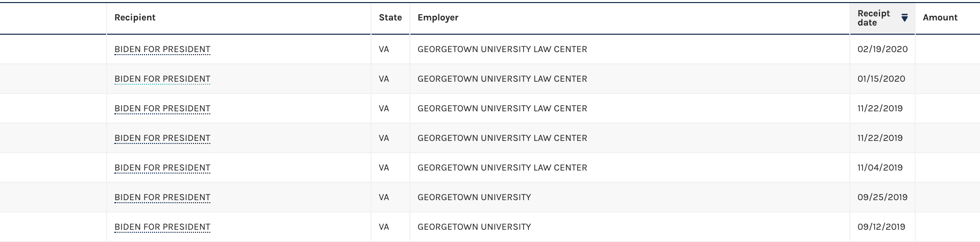This screenshot has height=242, width=980.
Task: Select the State column header
Action: click(390, 17)
